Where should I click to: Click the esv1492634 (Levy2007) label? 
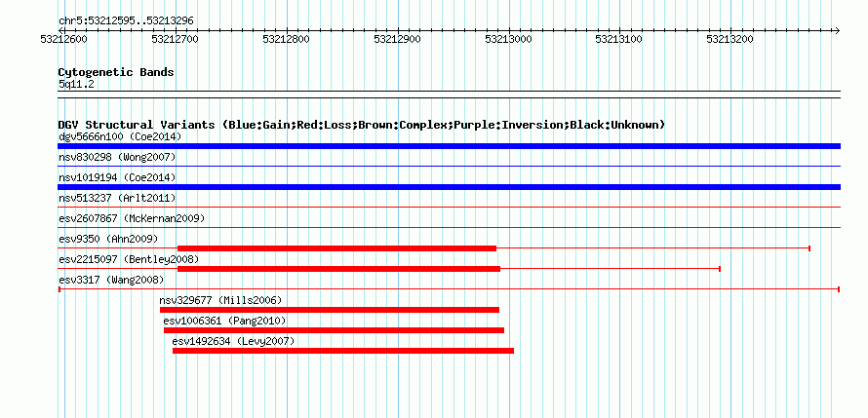pyautogui.click(x=234, y=341)
